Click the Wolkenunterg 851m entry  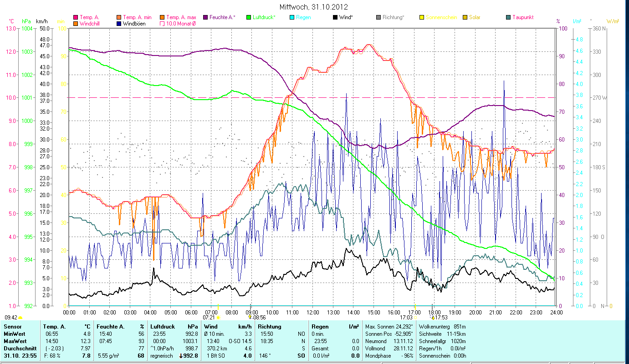[x=442, y=327]
